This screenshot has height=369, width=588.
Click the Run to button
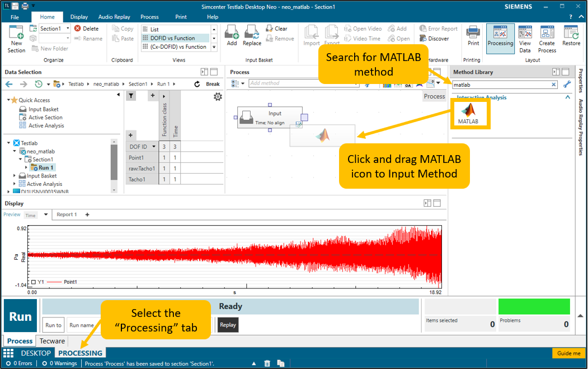pyautogui.click(x=53, y=325)
